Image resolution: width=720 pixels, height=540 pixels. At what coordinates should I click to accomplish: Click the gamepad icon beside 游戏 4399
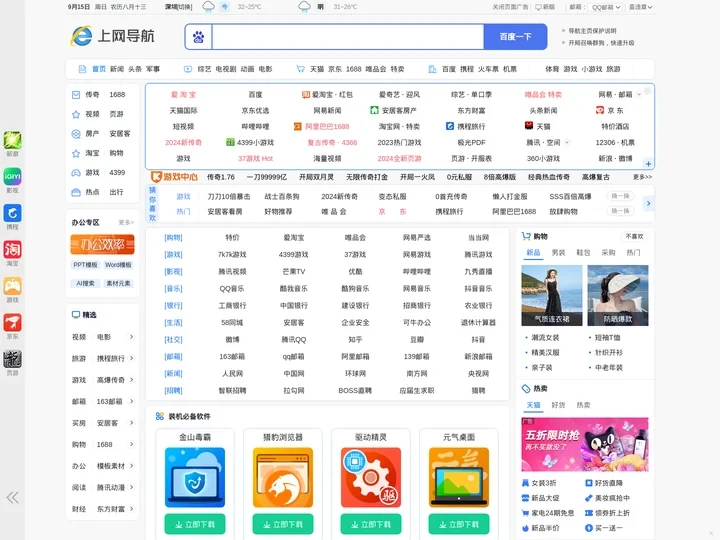[76, 173]
